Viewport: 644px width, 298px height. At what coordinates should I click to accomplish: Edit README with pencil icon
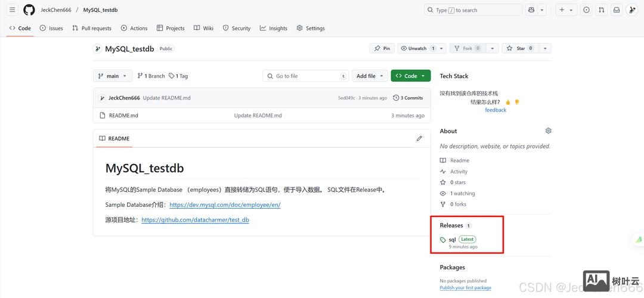[419, 139]
